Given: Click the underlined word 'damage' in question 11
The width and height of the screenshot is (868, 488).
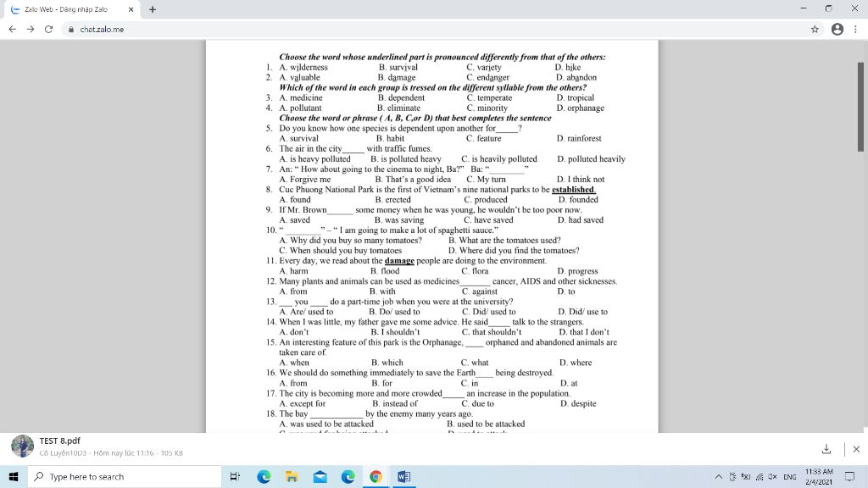Looking at the screenshot, I should (400, 261).
